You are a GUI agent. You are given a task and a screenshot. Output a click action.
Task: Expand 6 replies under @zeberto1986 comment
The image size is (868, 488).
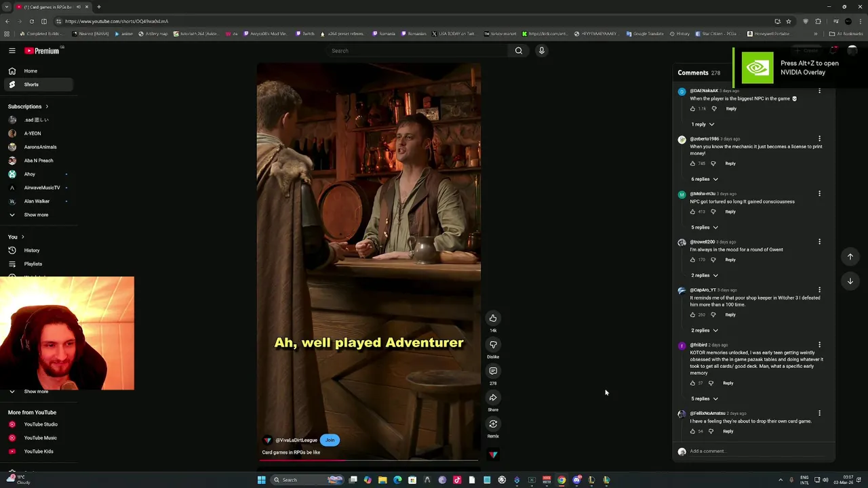[705, 180]
